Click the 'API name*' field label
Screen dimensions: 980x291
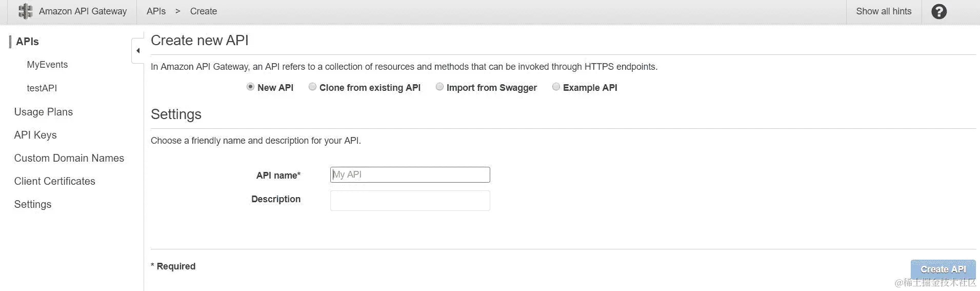coord(278,176)
